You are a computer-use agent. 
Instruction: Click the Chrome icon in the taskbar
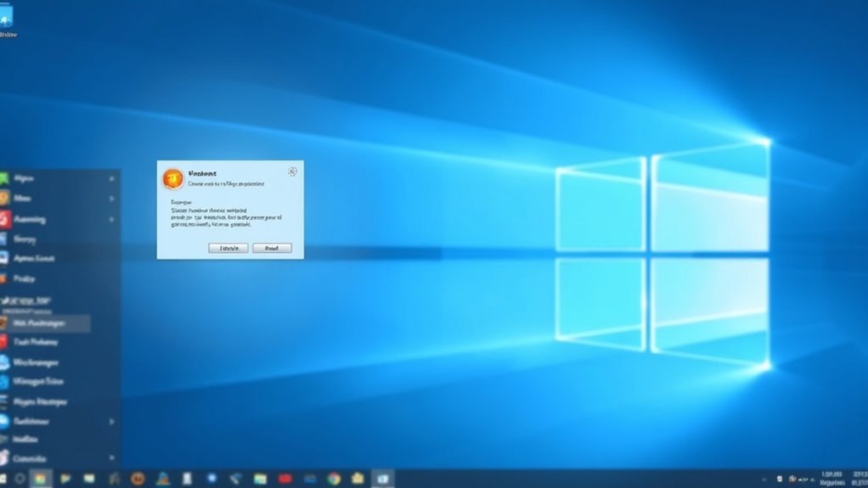tap(333, 479)
